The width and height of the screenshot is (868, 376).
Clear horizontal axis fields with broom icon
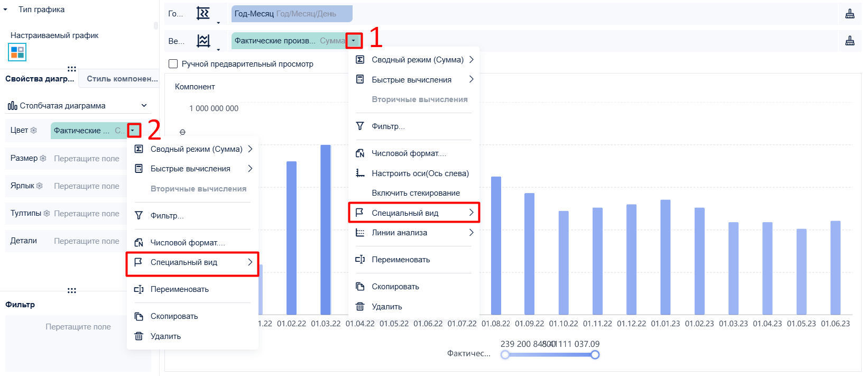pos(850,14)
